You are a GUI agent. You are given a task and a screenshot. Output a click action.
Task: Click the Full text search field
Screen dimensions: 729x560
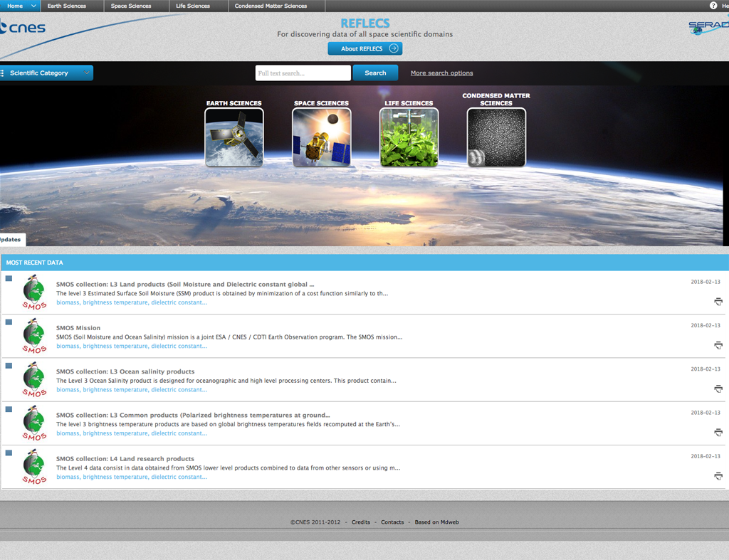click(x=303, y=73)
